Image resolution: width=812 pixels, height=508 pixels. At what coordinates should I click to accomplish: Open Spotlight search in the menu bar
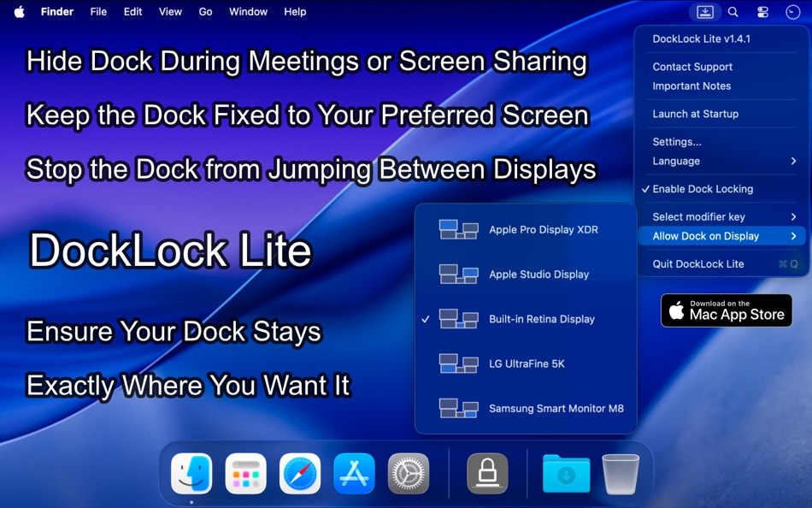tap(733, 12)
